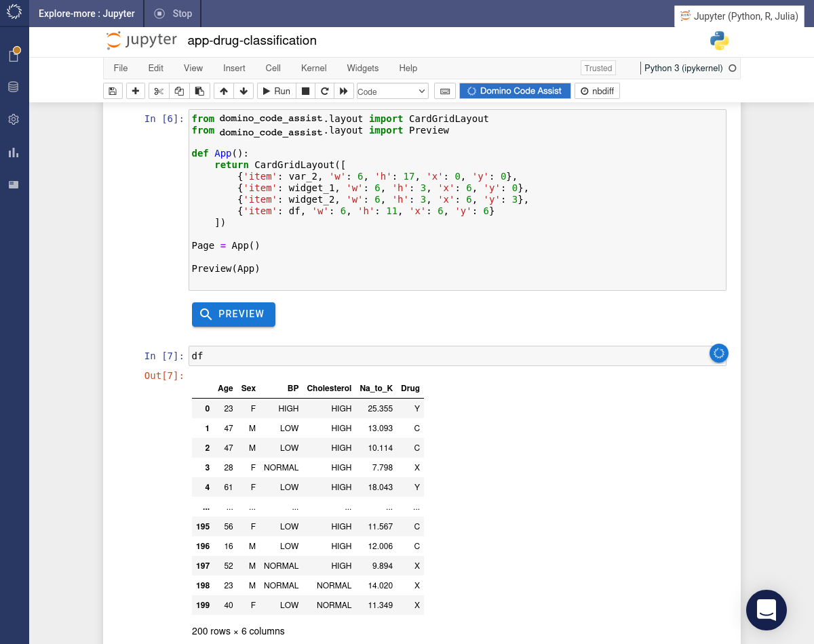Click the Jupyter logo in the notebook header

tap(142, 41)
